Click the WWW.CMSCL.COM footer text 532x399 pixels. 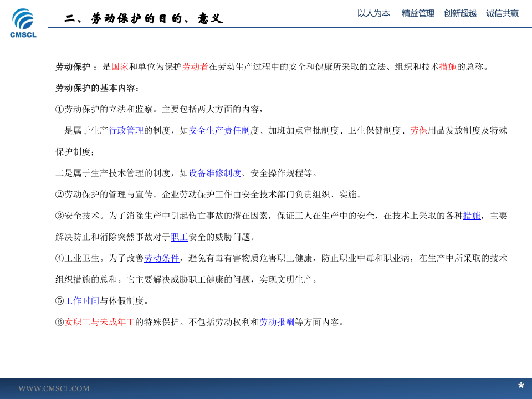[54, 388]
